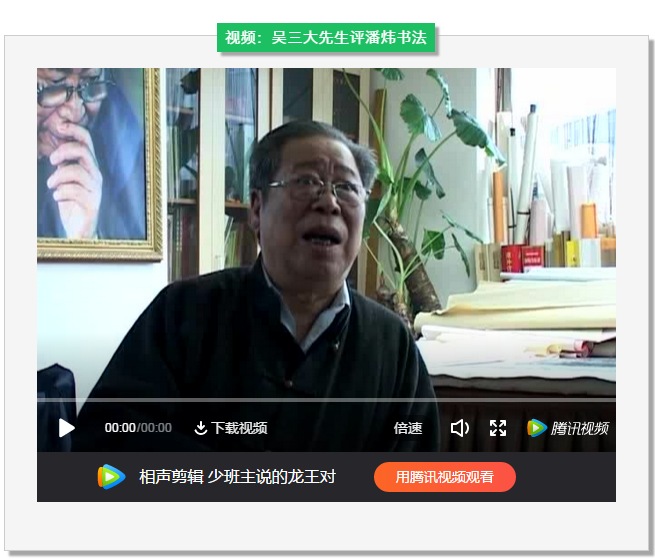Screen dimensions: 655x559
Task: Click the framed portrait painting in the video
Action: pos(98,160)
